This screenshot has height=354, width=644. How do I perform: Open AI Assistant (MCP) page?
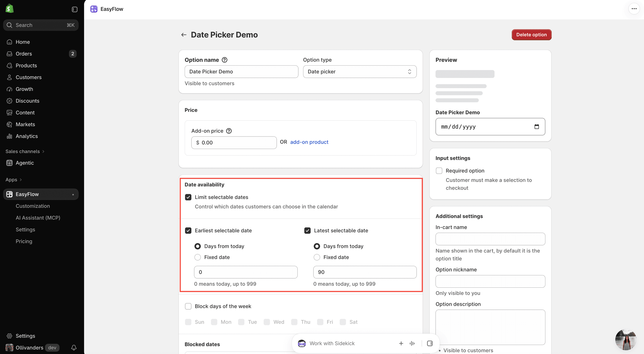pyautogui.click(x=38, y=218)
